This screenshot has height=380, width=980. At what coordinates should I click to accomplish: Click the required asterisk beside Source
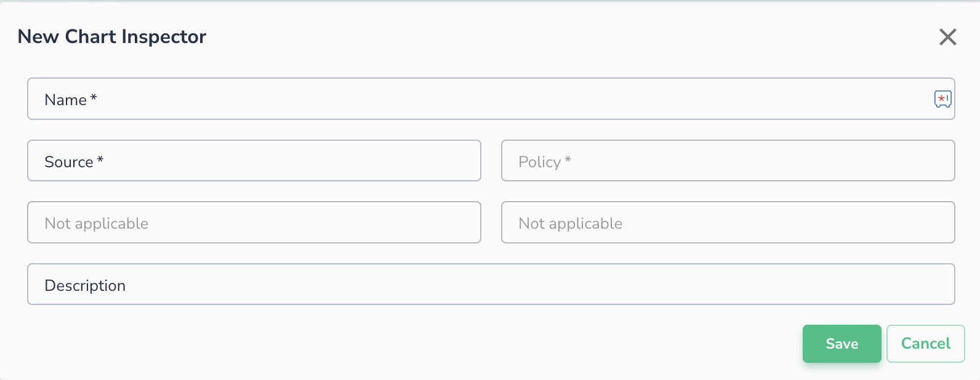100,160
